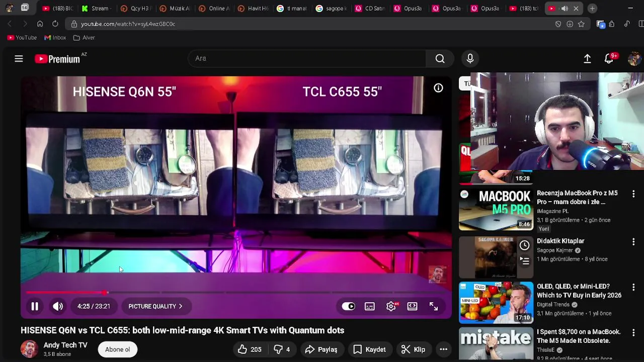644x362 pixels.
Task: Switch to the Qcy H3 tab
Action: (135, 9)
